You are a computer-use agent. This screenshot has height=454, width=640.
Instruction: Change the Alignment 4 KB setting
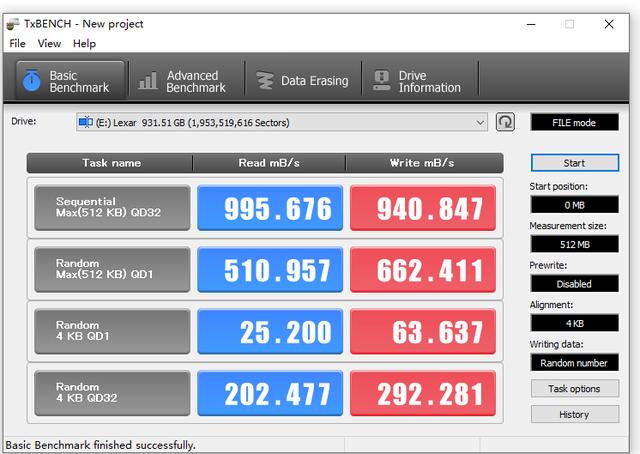tap(574, 323)
